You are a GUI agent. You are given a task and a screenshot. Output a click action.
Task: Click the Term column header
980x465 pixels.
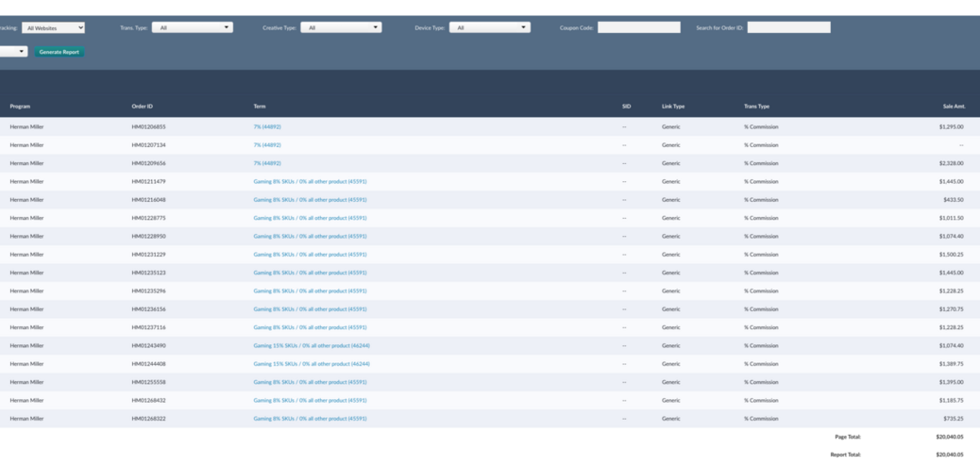[x=260, y=107]
